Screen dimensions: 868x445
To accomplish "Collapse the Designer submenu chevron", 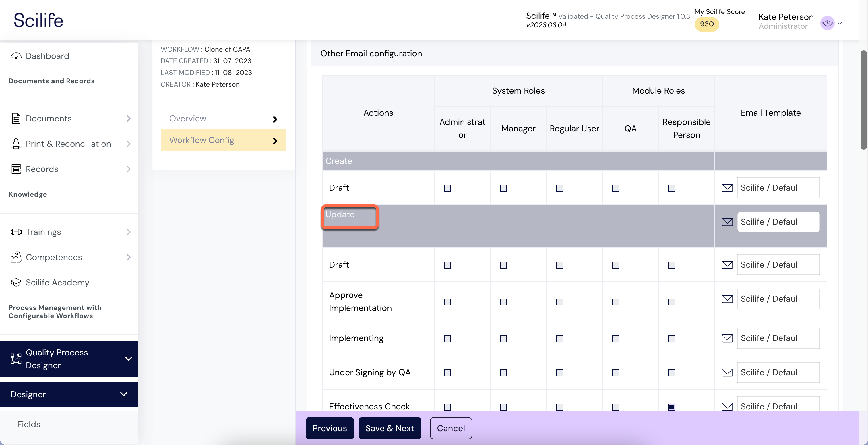I will (x=124, y=394).
